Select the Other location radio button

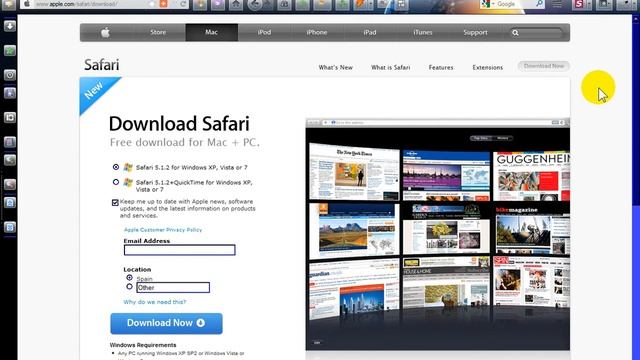129,287
